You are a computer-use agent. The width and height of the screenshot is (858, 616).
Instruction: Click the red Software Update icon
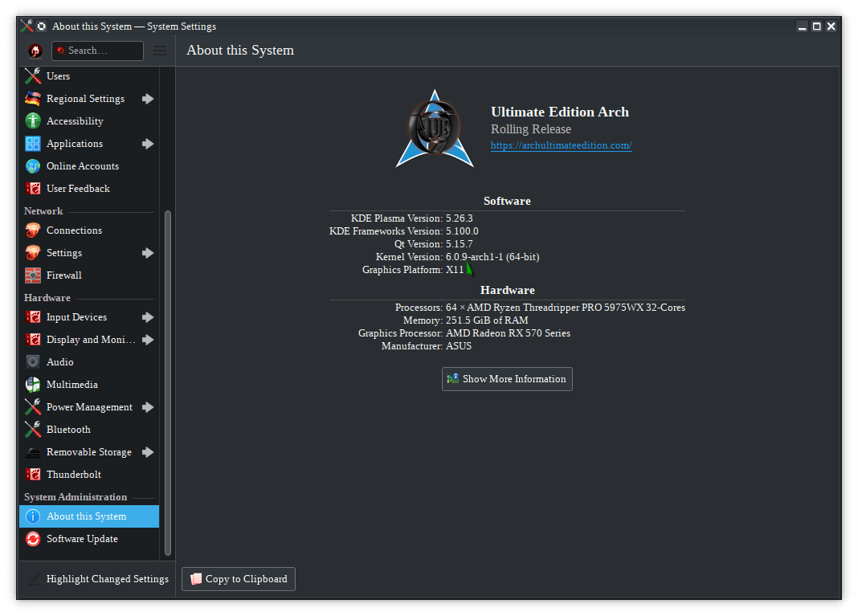33,538
